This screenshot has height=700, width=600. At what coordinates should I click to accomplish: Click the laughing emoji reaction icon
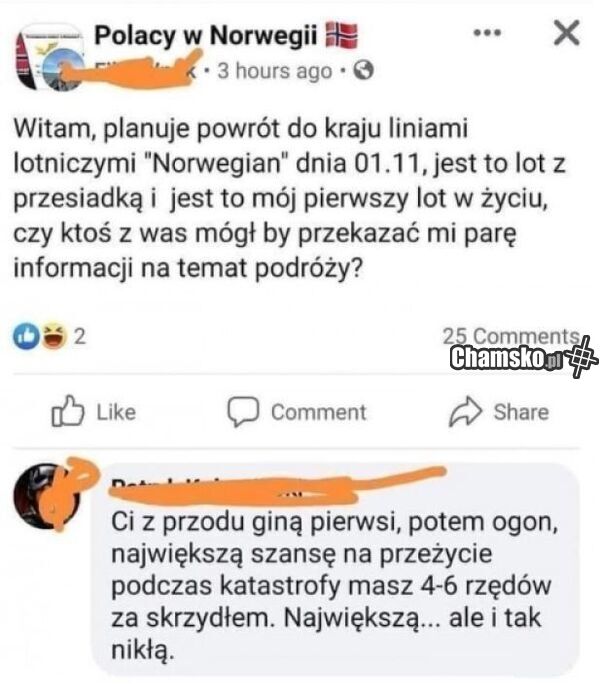coord(54,336)
